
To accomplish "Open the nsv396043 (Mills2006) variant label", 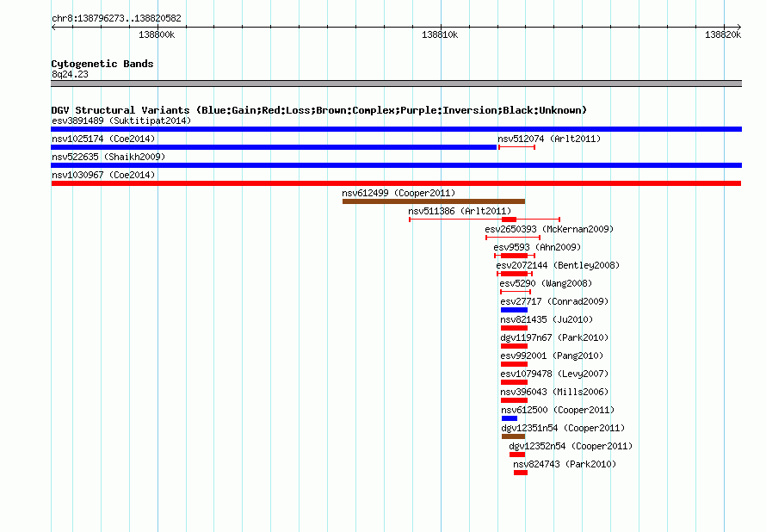I will pyautogui.click(x=554, y=392).
